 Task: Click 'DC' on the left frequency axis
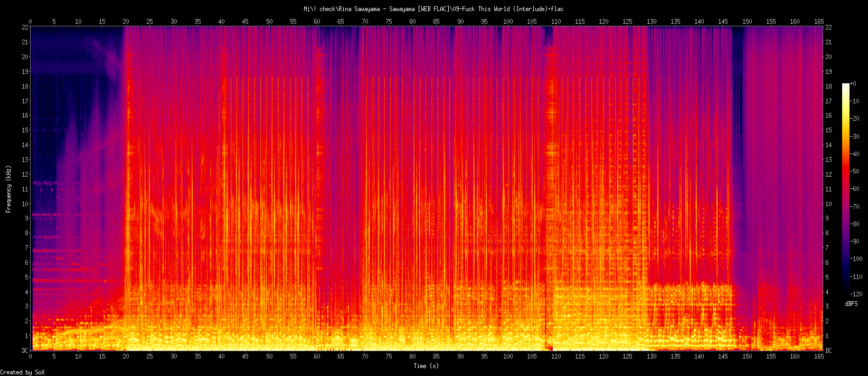tap(25, 351)
